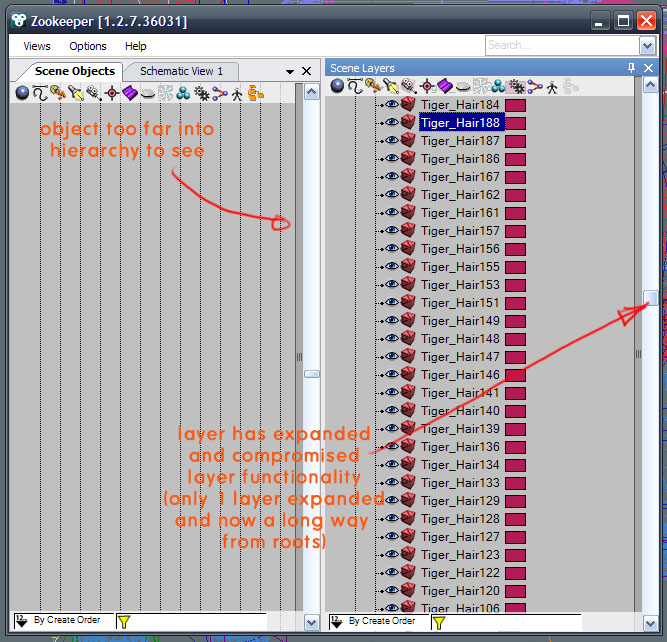Toggle cameras filter in Scene Layers toolbar
667x642 pixels.
(409, 86)
